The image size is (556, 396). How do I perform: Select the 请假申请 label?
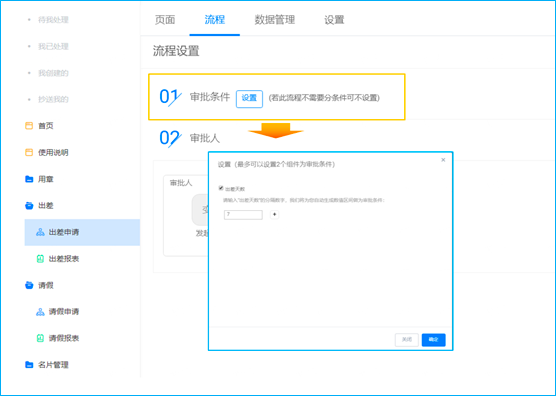tap(64, 312)
